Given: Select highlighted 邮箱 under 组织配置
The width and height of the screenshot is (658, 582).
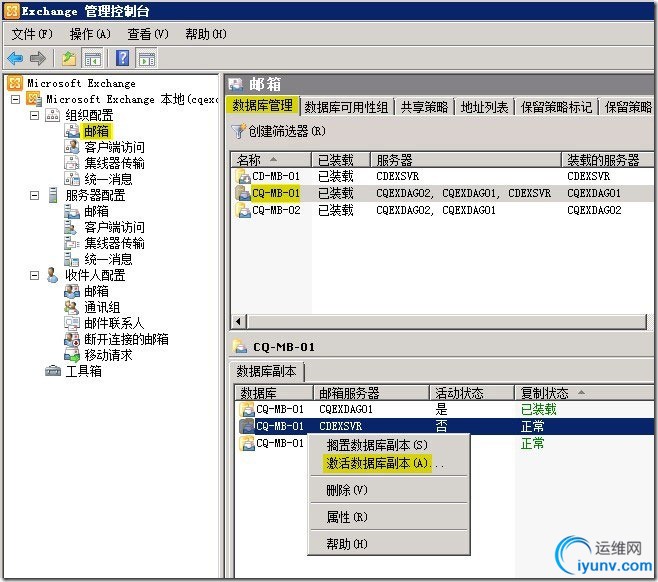Looking at the screenshot, I should click(x=96, y=131).
